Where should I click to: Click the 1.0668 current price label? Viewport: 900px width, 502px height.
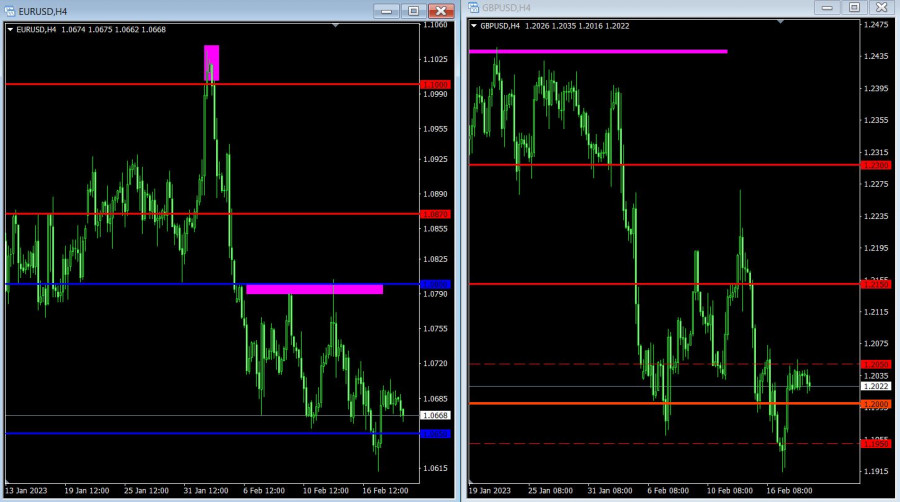pyautogui.click(x=436, y=415)
